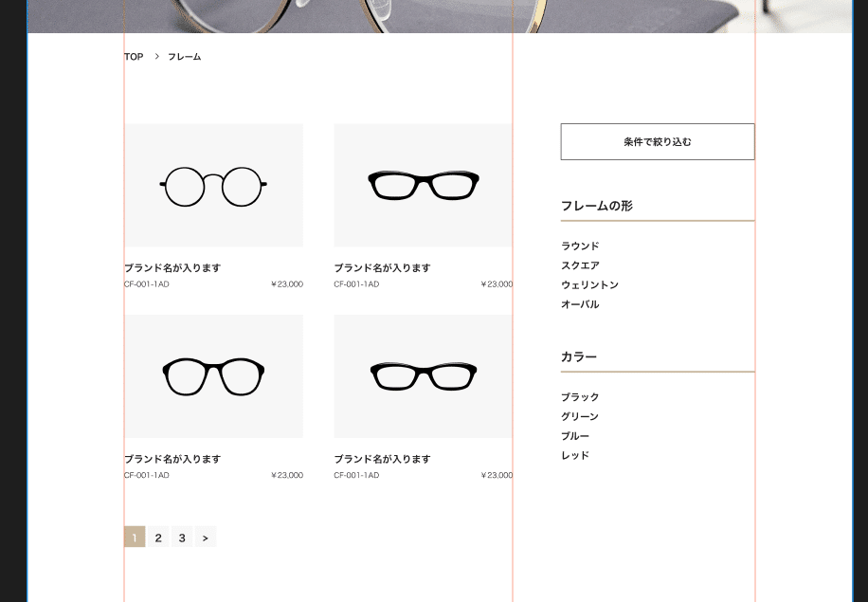Click the TOP breadcrumb link
The image size is (868, 602).
pyautogui.click(x=134, y=57)
